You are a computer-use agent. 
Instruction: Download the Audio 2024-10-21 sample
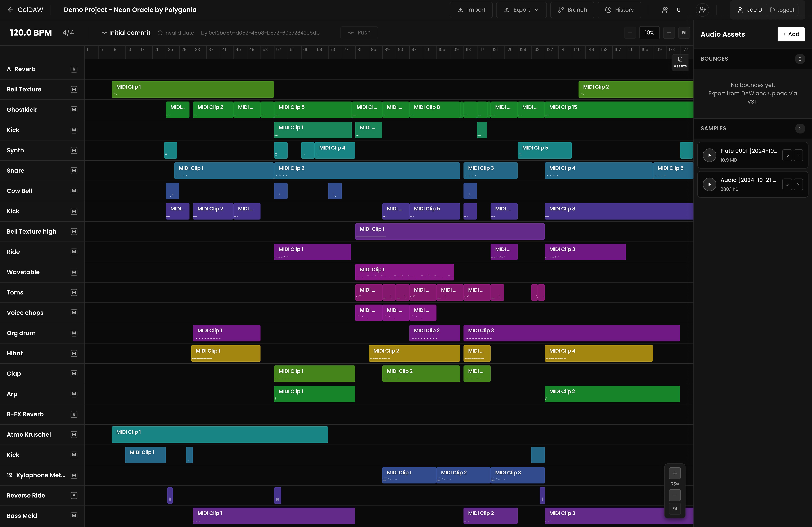(787, 184)
